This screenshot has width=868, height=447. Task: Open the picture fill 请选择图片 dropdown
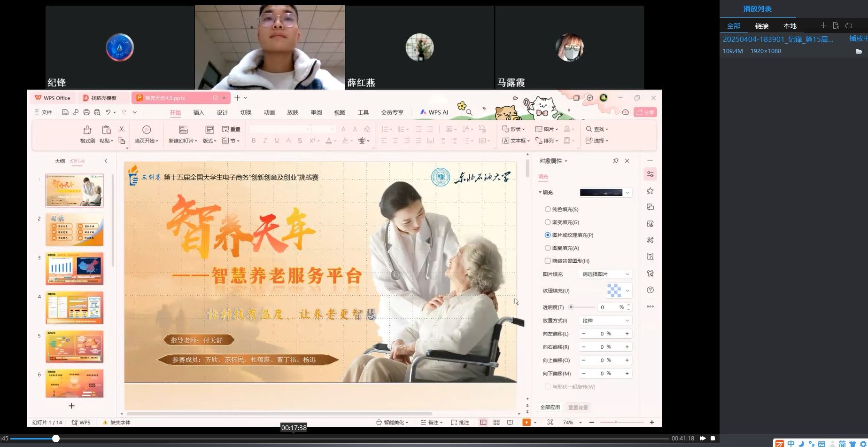coord(605,274)
